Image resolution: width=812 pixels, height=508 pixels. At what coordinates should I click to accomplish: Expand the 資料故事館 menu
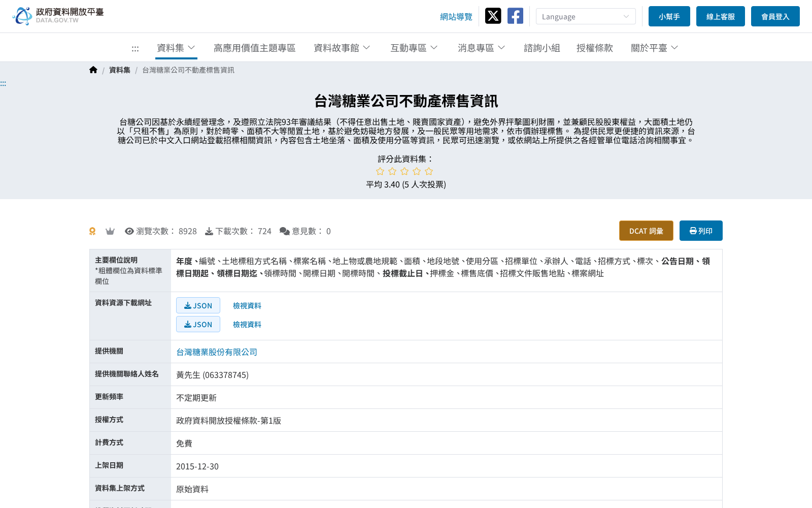pos(342,48)
